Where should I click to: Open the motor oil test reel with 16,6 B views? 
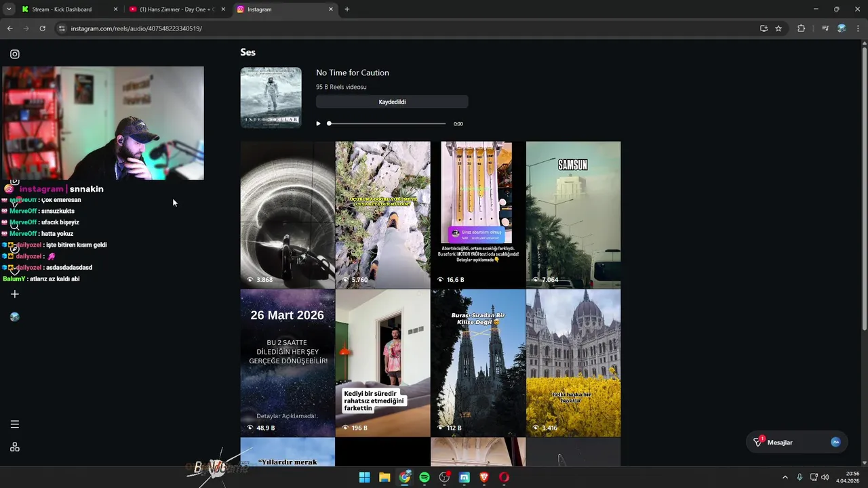[478, 215]
